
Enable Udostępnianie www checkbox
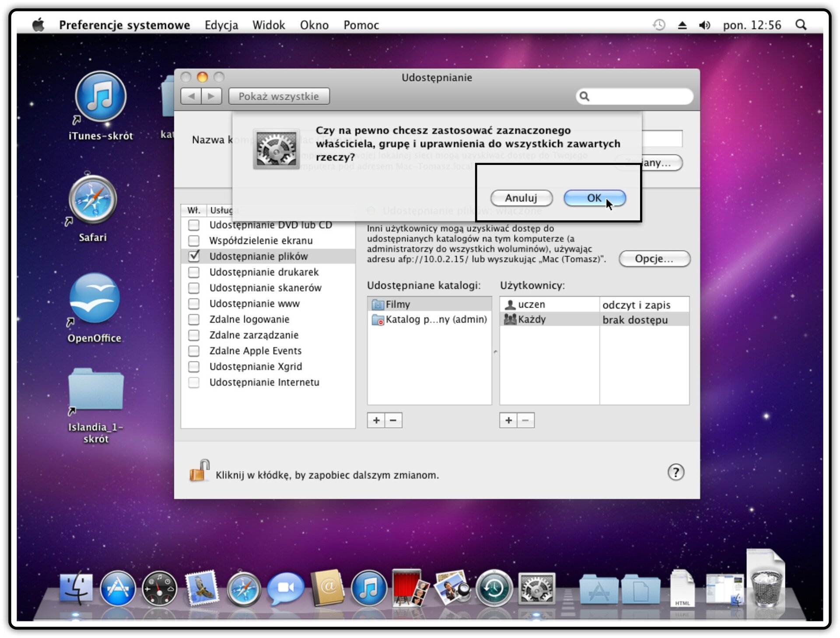tap(194, 304)
